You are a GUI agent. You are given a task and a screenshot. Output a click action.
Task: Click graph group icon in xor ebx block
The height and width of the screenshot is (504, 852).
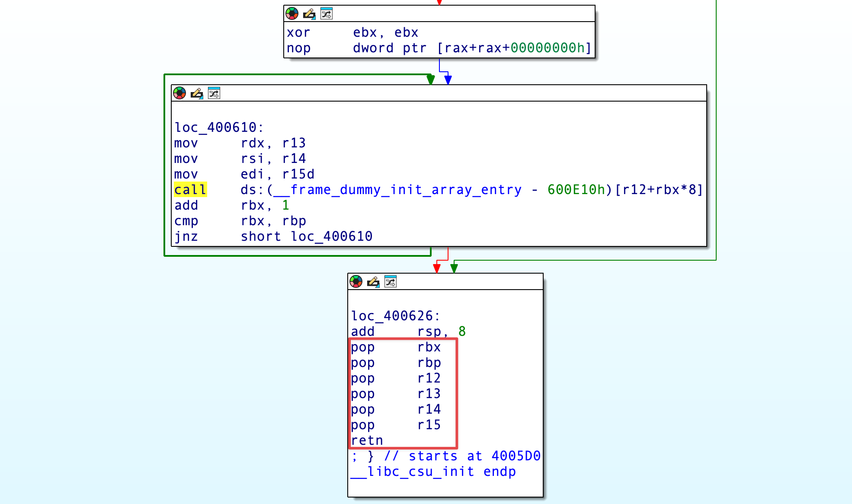(327, 14)
